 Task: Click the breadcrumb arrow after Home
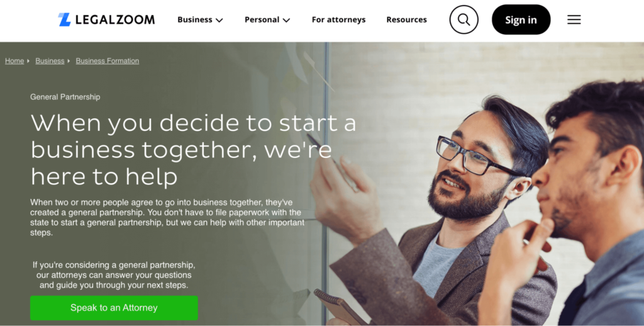pyautogui.click(x=28, y=61)
